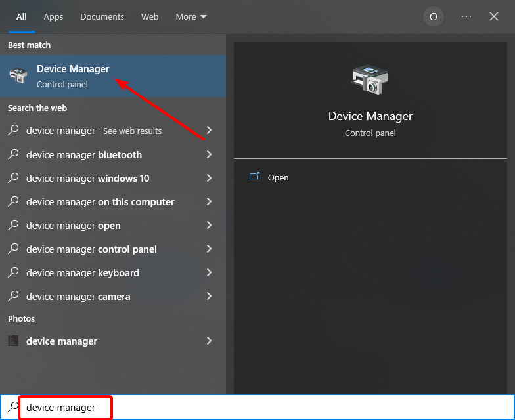Viewport: 515px width, 420px height.
Task: Switch to the Documents tab
Action: point(102,17)
